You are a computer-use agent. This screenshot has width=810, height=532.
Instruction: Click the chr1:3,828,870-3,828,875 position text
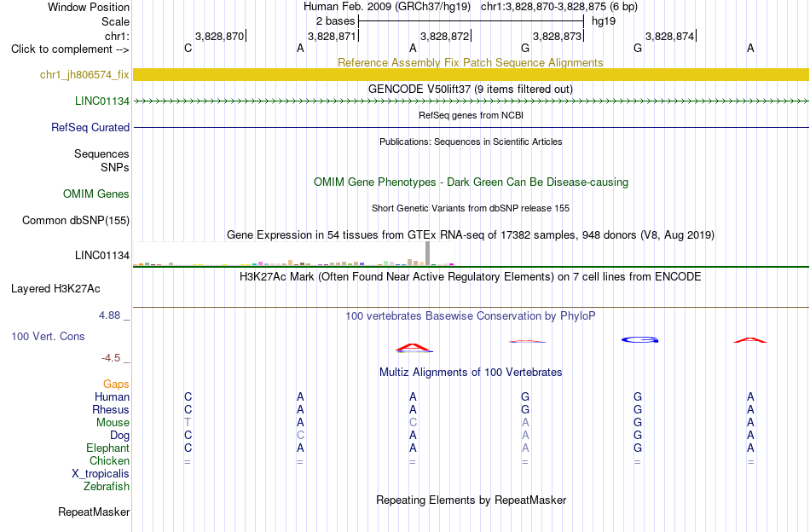click(x=559, y=7)
